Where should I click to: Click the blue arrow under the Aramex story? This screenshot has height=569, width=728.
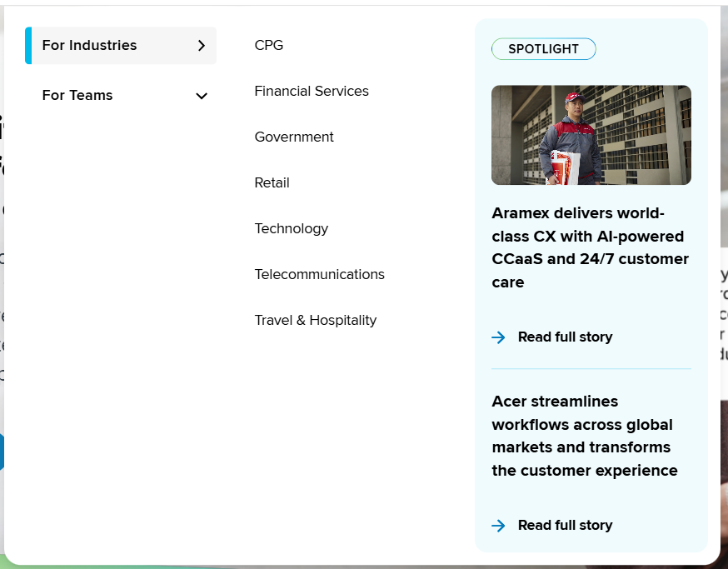[x=499, y=337]
